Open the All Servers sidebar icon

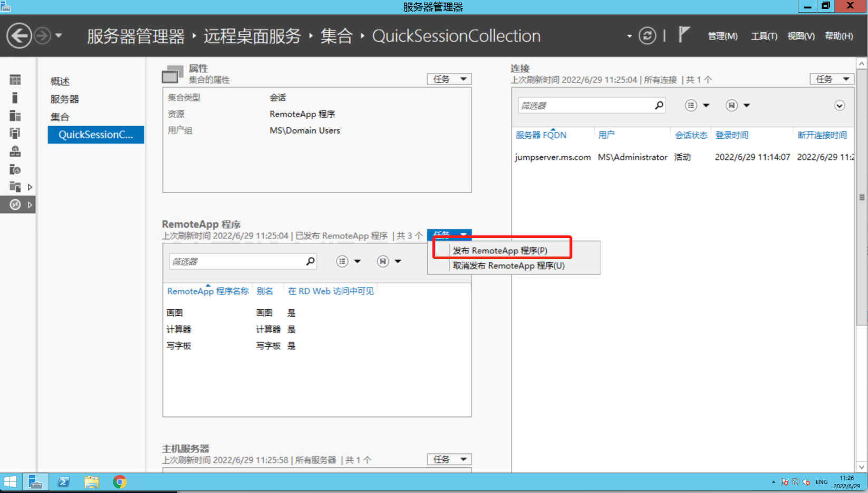click(x=15, y=116)
